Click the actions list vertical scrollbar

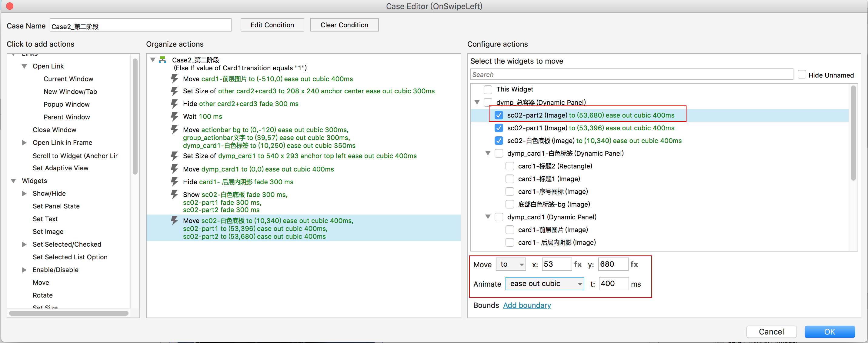[135, 116]
